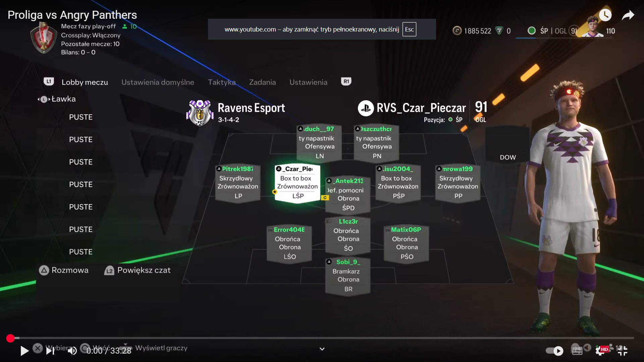The height and width of the screenshot is (362, 644).
Task: Switch to Ustawienia domyślne tab
Action: pos(158,82)
